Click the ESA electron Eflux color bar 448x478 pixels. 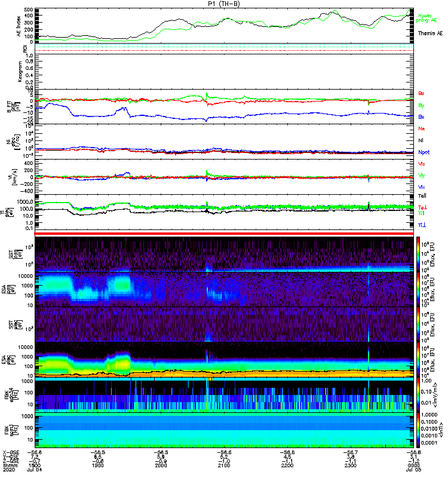[x=418, y=360]
